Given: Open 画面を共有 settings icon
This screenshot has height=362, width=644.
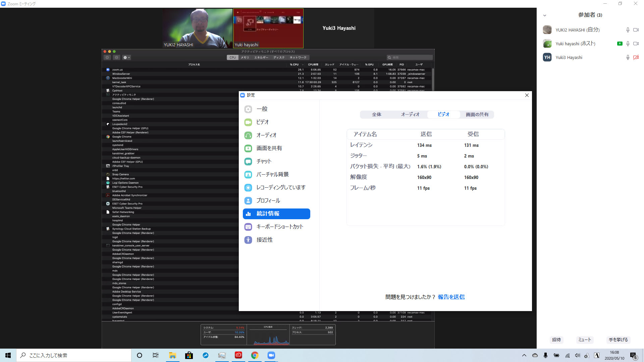Looking at the screenshot, I should click(248, 148).
